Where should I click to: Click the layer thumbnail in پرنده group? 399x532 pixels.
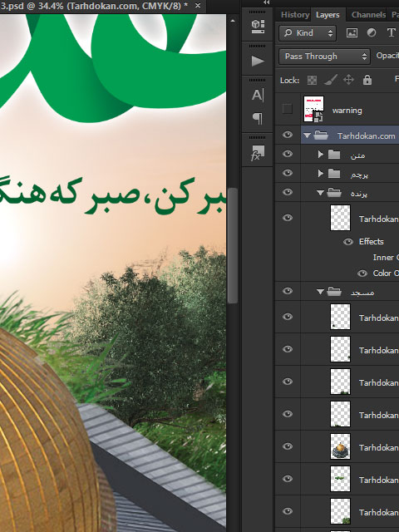pyautogui.click(x=340, y=218)
